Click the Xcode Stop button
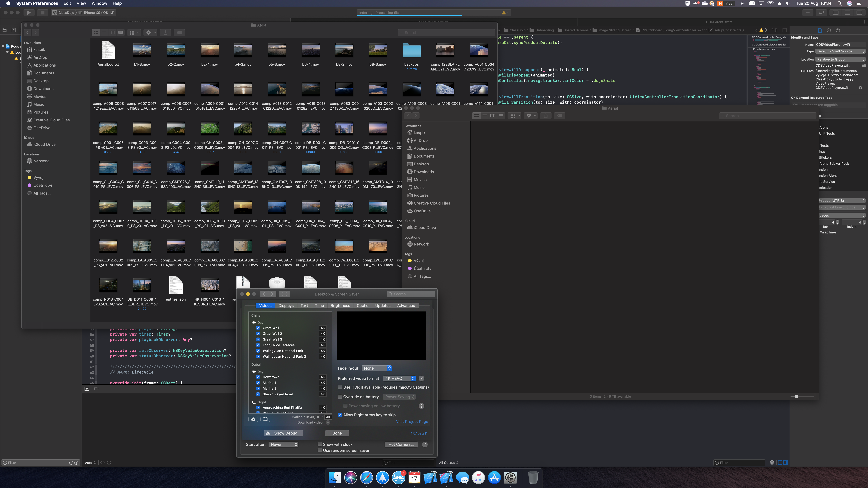This screenshot has width=868, height=488. pos(42,13)
